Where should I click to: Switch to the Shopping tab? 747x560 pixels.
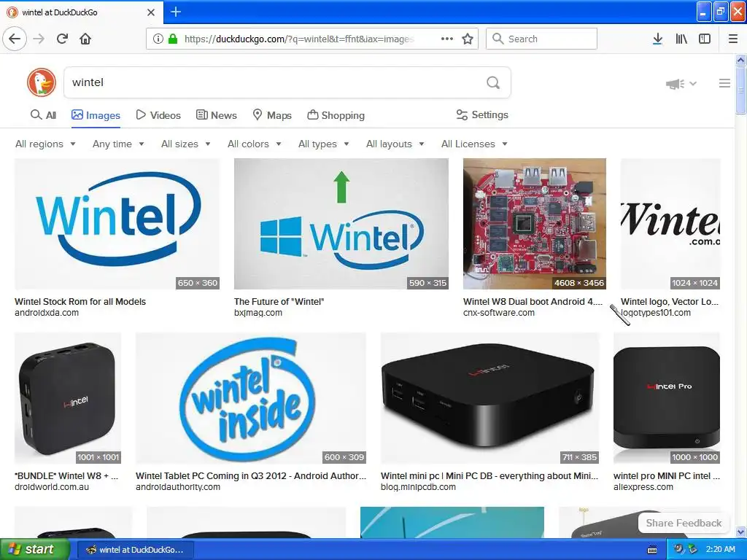tap(336, 115)
